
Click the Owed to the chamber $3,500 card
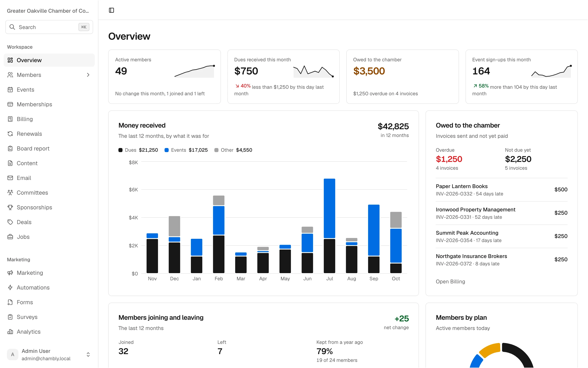tap(402, 77)
